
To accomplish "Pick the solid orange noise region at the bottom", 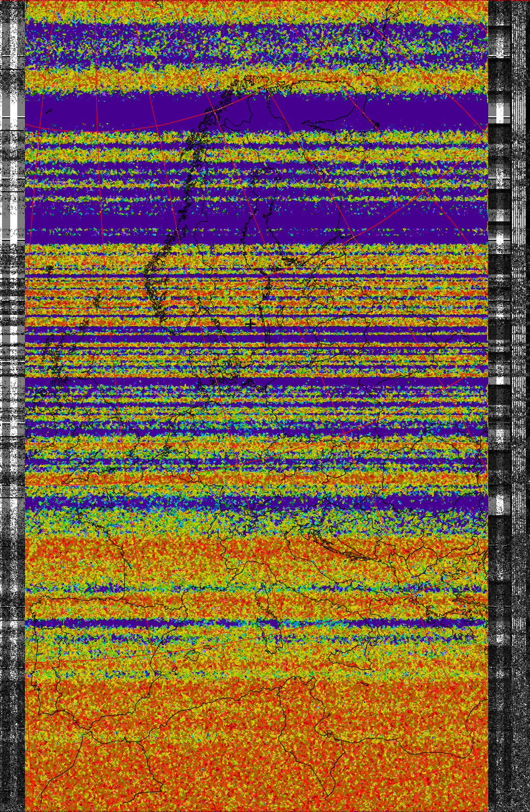I will pyautogui.click(x=255, y=765).
